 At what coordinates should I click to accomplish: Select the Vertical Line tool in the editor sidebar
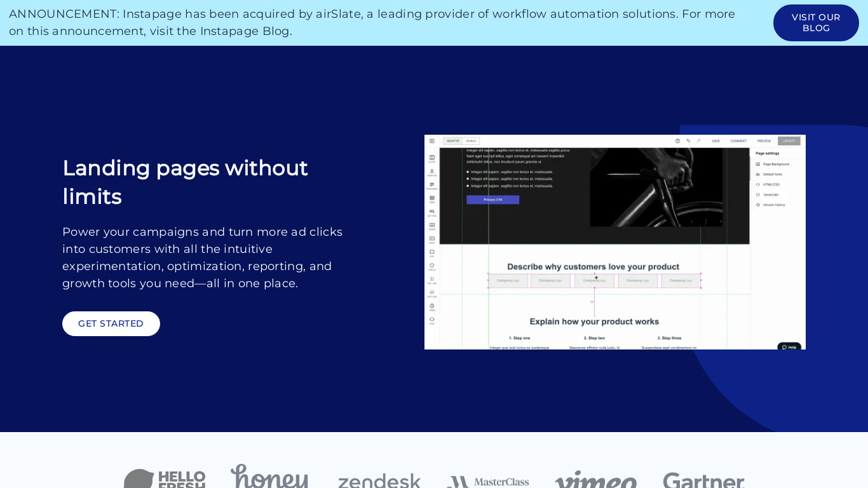pyautogui.click(x=432, y=280)
